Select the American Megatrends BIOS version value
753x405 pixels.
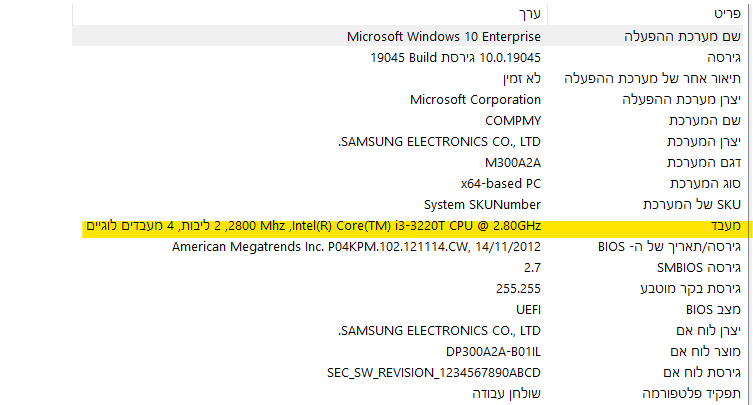click(x=356, y=247)
